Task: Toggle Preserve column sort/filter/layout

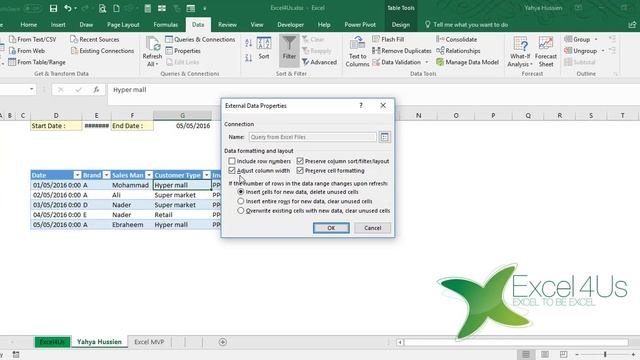Action: pos(300,161)
